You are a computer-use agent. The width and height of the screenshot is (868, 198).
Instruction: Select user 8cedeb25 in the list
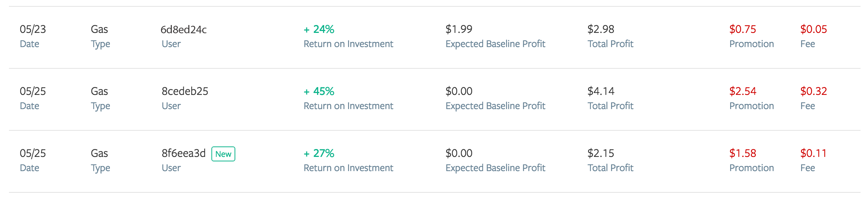(185, 91)
